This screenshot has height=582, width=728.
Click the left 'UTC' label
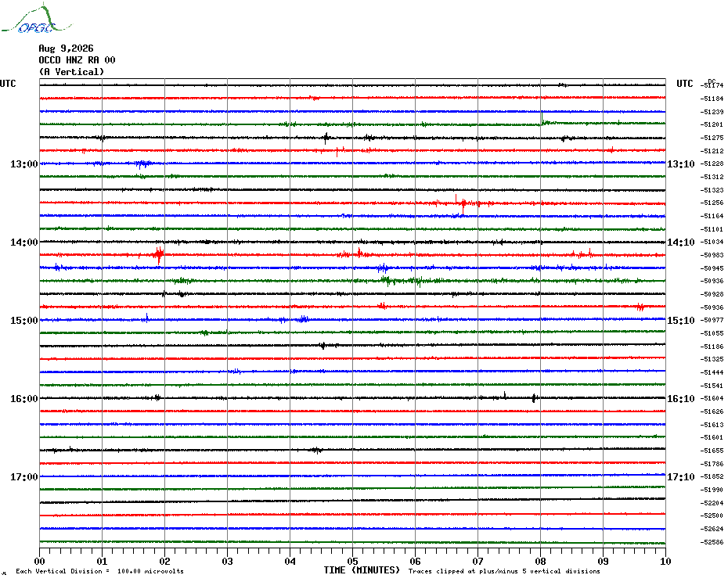pos(8,84)
